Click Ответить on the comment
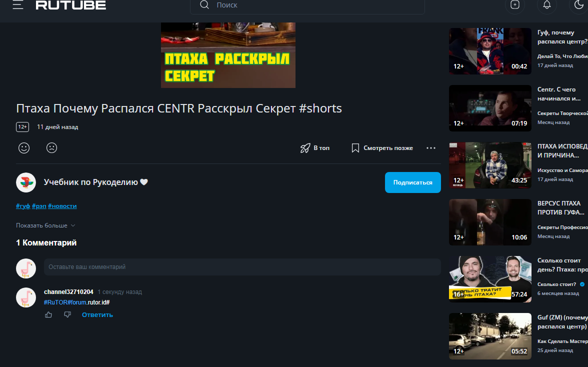 [97, 315]
